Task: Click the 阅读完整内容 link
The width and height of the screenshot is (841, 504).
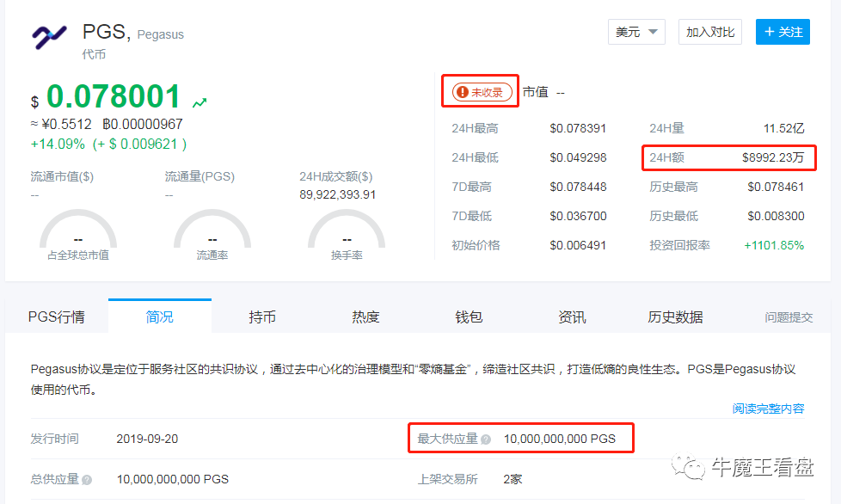Action: [x=768, y=409]
